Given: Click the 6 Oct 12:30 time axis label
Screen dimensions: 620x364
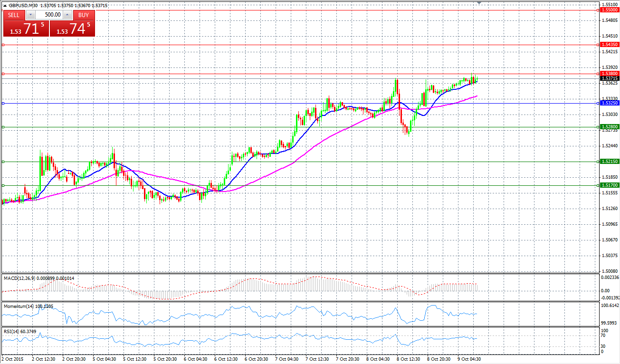Looking at the screenshot, I should point(227,359).
